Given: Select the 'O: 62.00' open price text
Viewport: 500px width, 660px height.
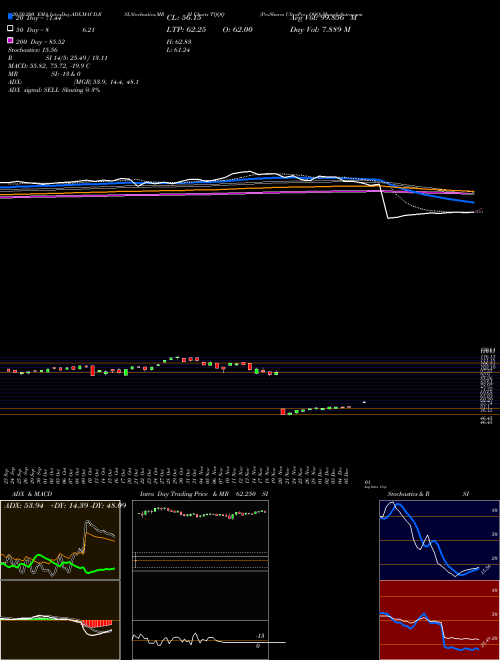Looking at the screenshot, I should [x=237, y=29].
